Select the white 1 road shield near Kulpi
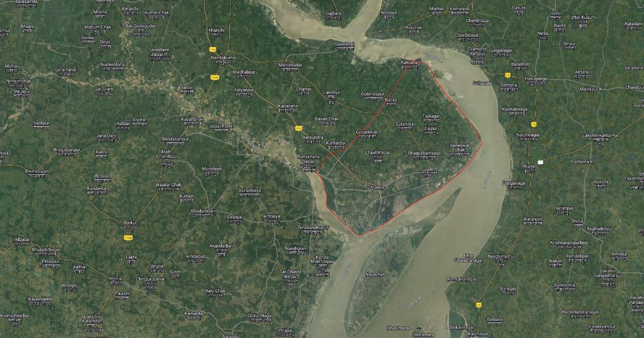This screenshot has height=338, width=644. (541, 161)
